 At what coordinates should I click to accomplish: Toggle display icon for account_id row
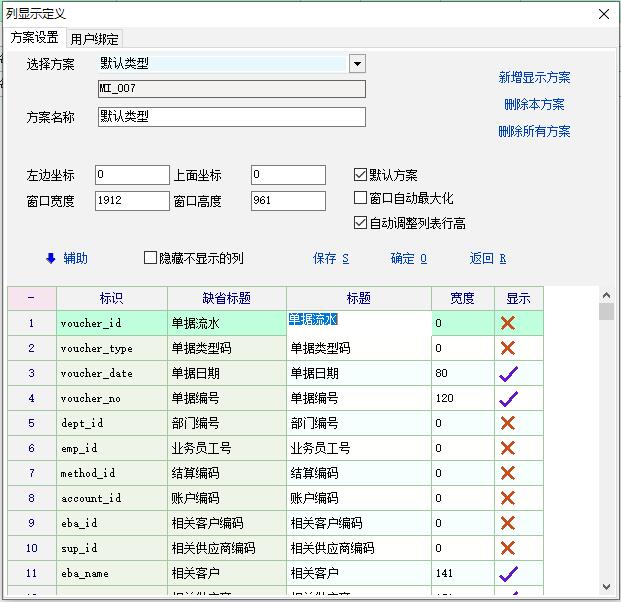click(508, 498)
